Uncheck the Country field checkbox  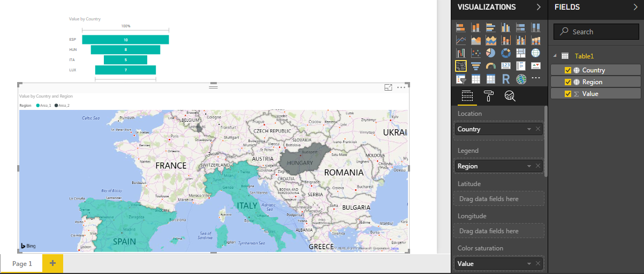click(569, 70)
